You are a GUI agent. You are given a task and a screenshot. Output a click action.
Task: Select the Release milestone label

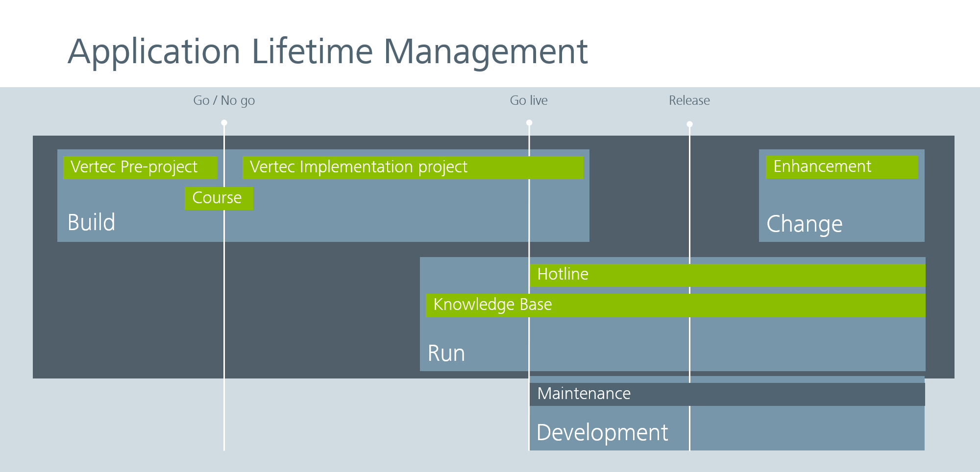click(x=689, y=100)
